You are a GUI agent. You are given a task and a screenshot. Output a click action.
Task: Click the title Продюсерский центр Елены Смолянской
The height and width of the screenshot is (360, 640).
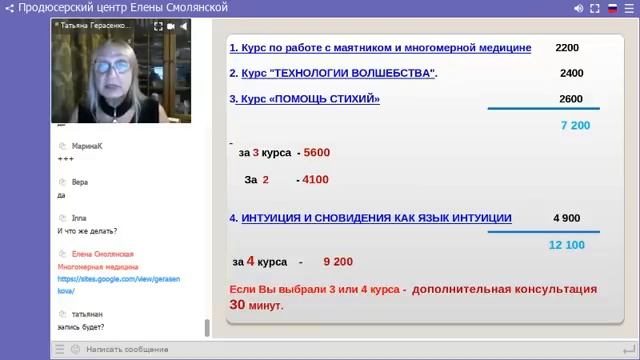click(123, 8)
